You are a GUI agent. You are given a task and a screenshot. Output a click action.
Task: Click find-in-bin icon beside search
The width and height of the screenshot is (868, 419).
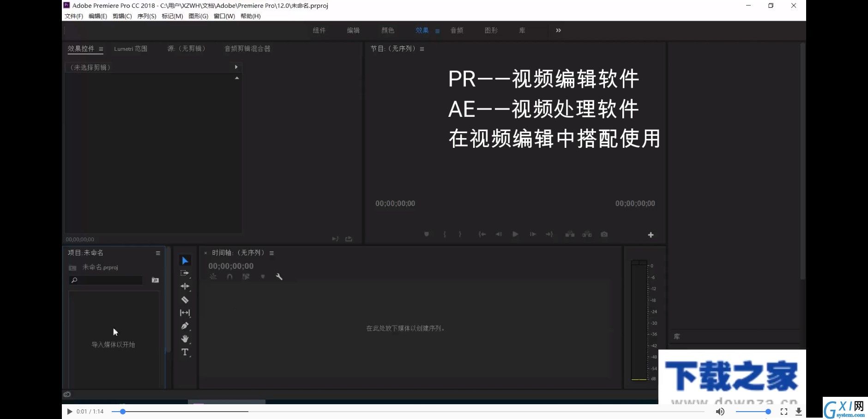click(155, 280)
